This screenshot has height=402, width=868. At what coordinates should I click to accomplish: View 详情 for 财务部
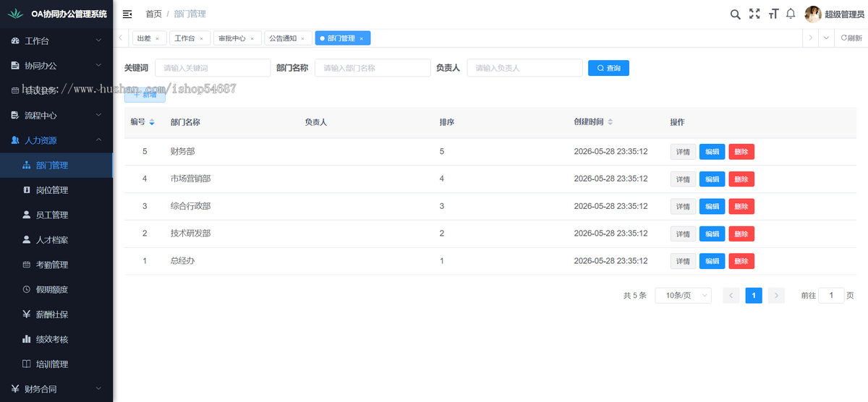pyautogui.click(x=683, y=152)
